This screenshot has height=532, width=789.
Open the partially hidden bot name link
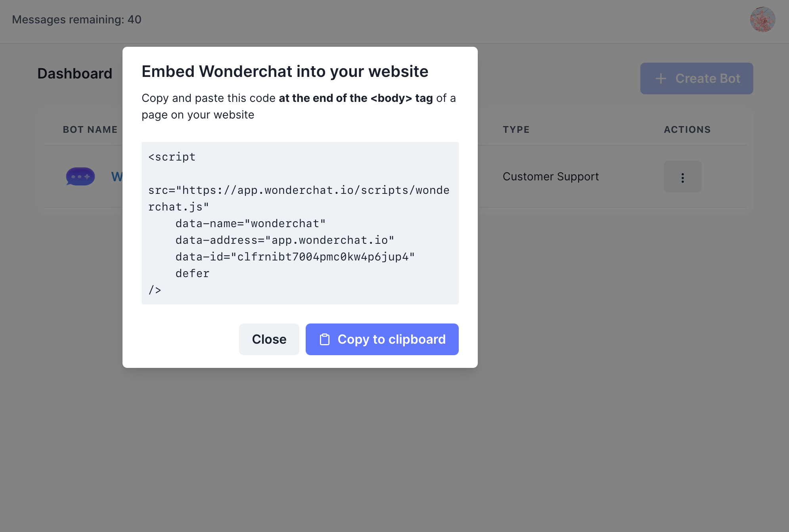click(x=117, y=176)
